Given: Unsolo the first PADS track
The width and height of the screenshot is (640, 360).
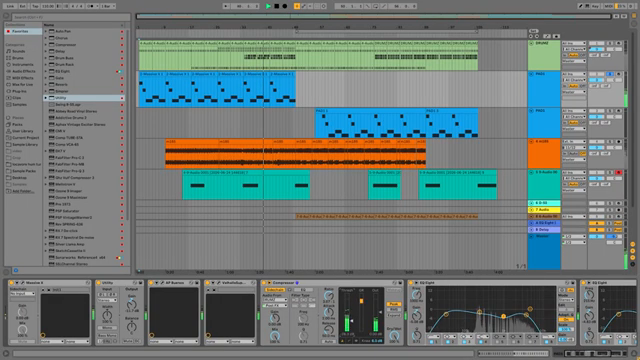Looking at the screenshot, I should pyautogui.click(x=610, y=74).
